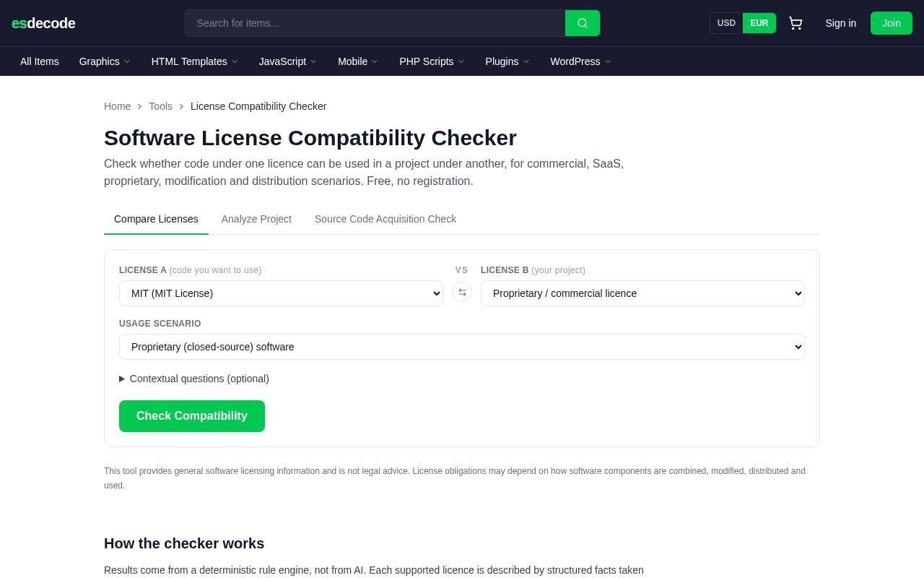Open All Items in navigation

coord(40,61)
